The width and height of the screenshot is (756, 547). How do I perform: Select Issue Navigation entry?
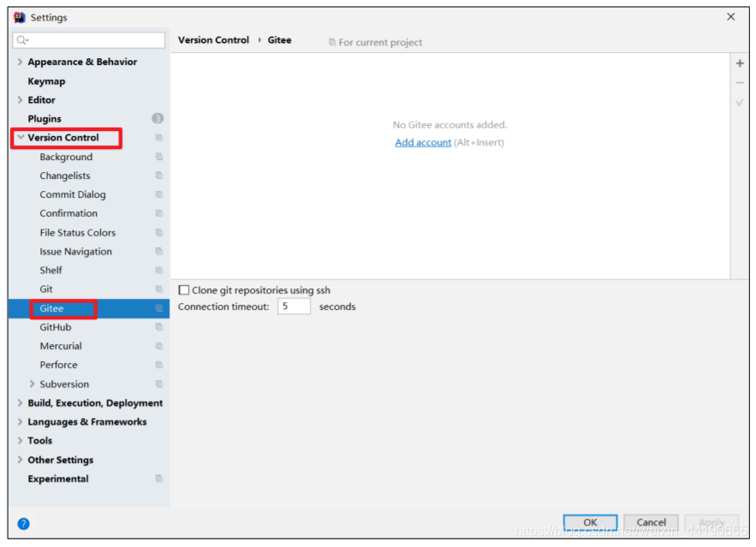pyautogui.click(x=75, y=252)
